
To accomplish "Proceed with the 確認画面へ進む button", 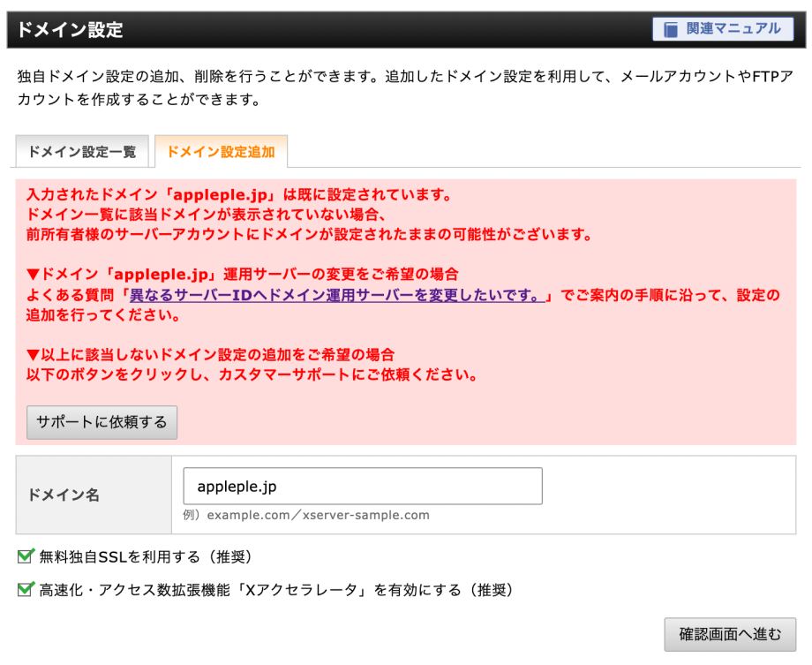I will tap(730, 634).
